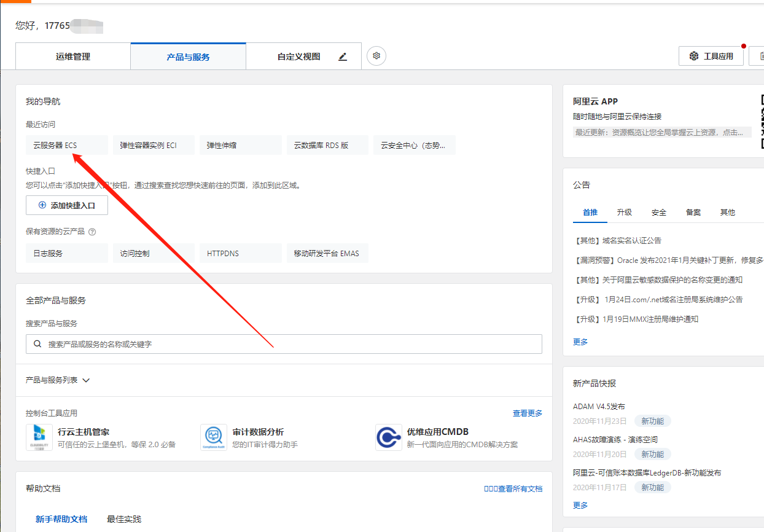Click the help icon next to 保有资源的云产品
This screenshot has width=764, height=532.
coord(92,232)
